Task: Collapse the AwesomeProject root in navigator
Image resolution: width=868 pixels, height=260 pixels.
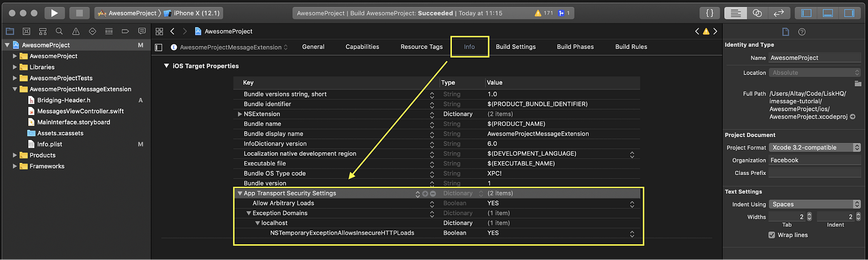Action: 7,45
